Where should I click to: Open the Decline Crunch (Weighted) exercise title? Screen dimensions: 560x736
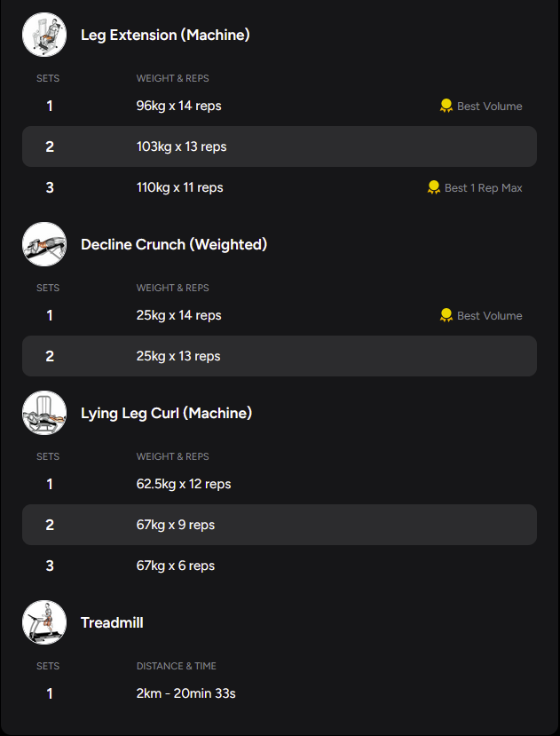(x=174, y=244)
